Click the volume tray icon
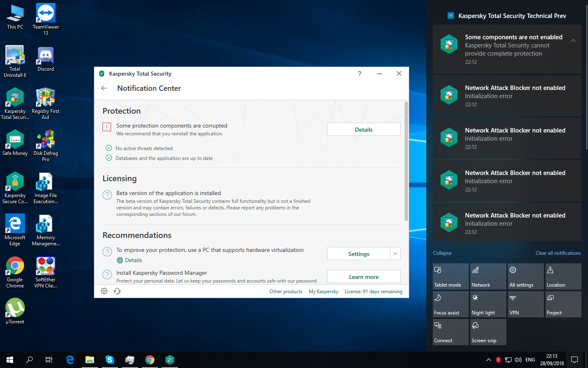 click(x=518, y=360)
